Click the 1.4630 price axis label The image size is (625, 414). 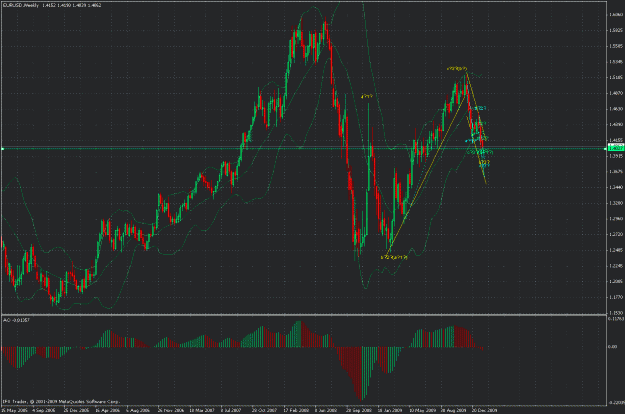(616, 109)
